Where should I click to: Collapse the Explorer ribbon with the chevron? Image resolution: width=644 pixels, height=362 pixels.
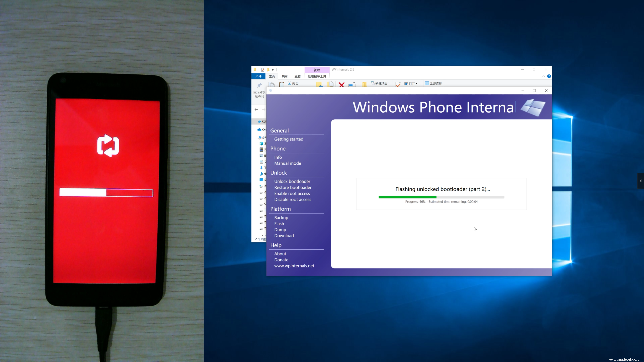click(544, 76)
